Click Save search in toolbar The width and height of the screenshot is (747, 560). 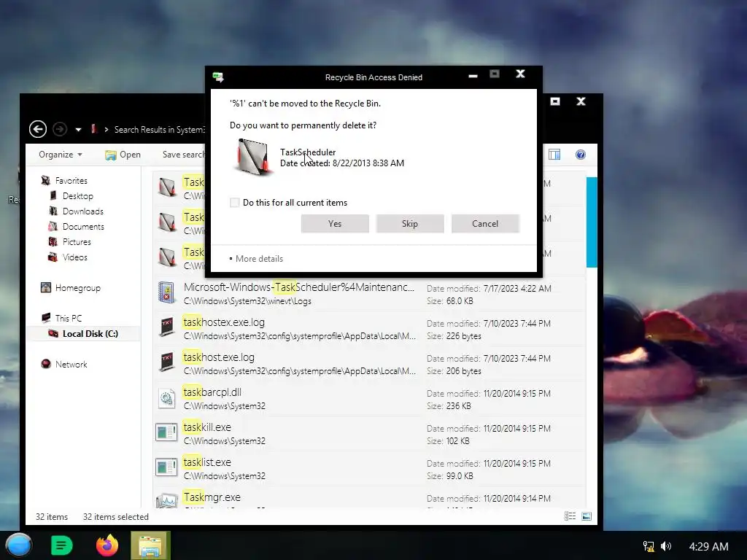click(x=183, y=155)
